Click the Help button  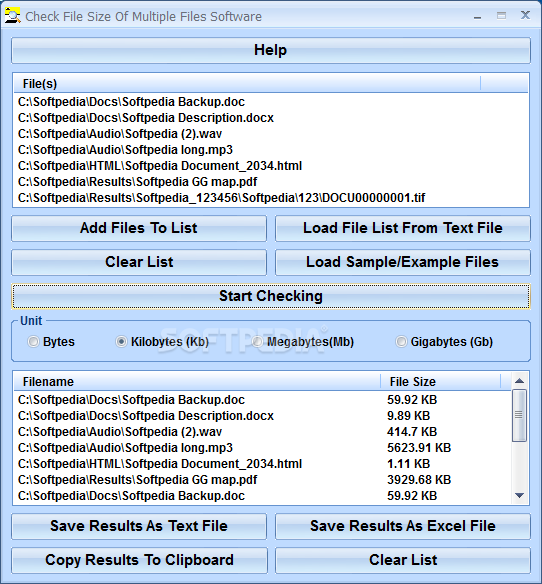(x=271, y=50)
